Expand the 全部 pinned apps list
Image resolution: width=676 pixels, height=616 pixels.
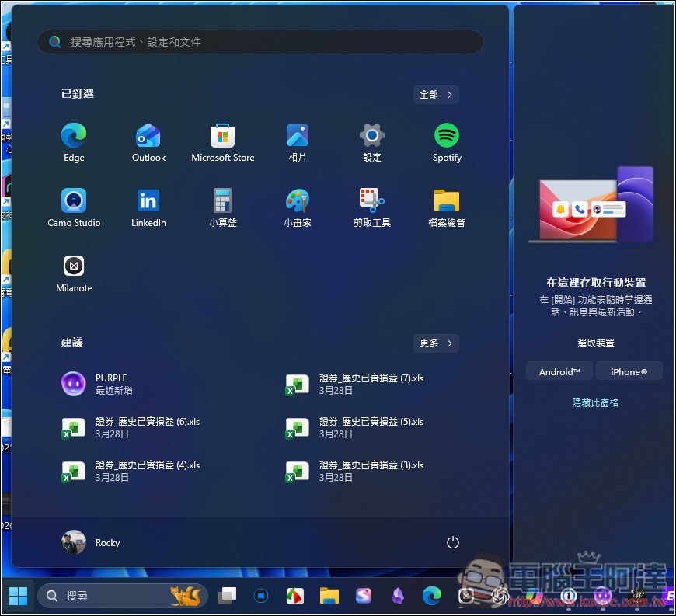pos(436,94)
